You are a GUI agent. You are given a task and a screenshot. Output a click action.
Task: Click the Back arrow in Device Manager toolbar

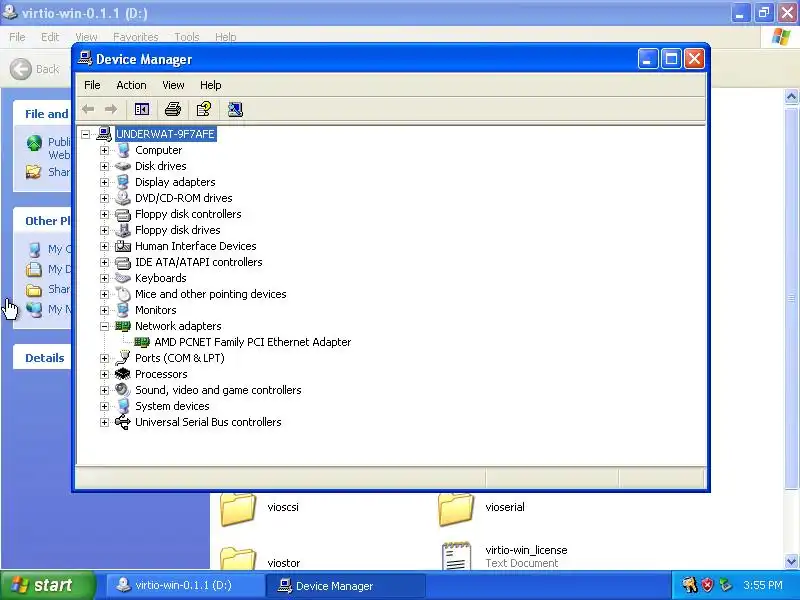click(88, 109)
